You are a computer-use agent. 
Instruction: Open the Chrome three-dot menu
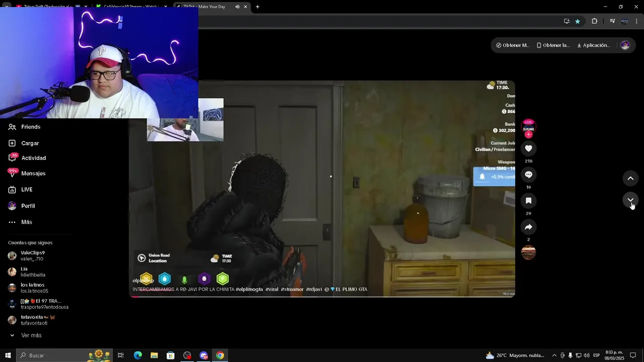pos(636,21)
